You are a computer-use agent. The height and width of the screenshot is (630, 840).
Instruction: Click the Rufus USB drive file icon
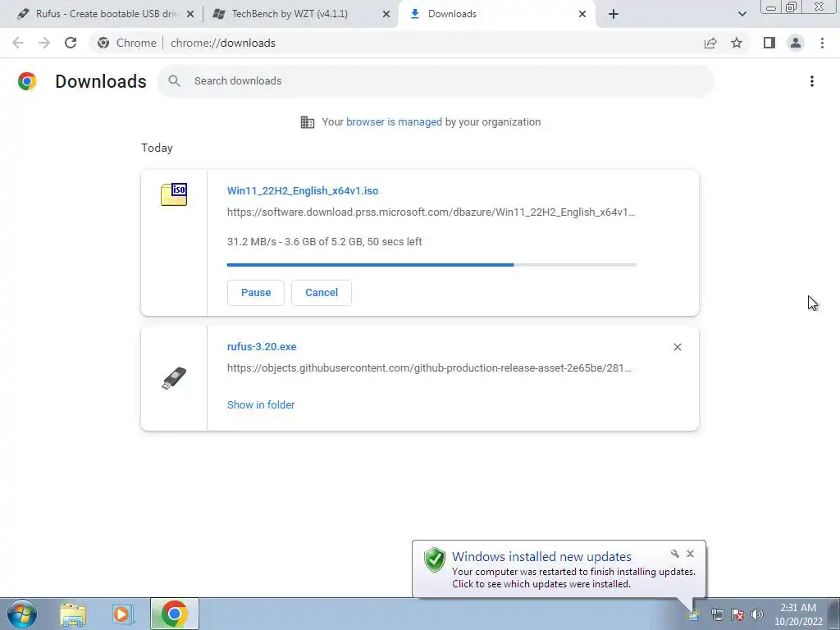pyautogui.click(x=174, y=378)
